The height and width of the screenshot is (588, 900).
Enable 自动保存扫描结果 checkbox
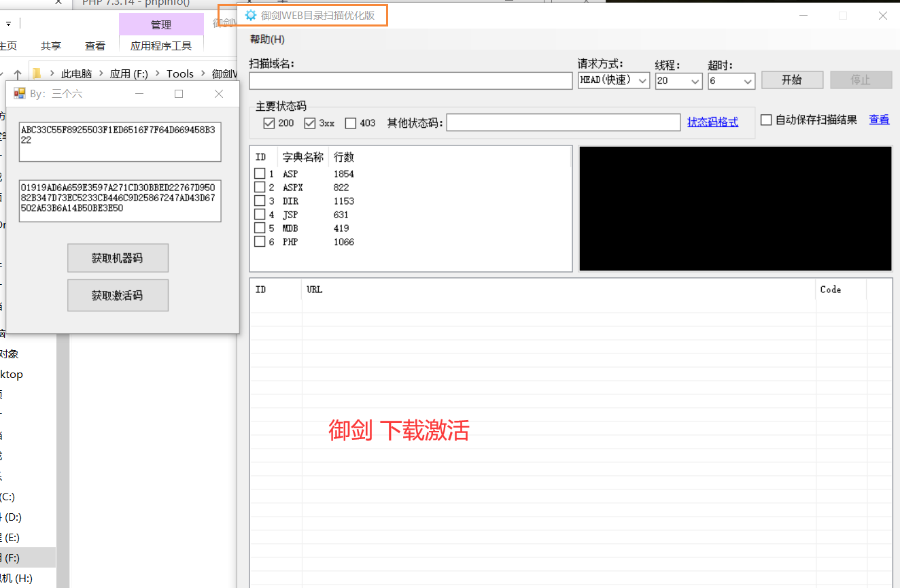[x=766, y=120]
